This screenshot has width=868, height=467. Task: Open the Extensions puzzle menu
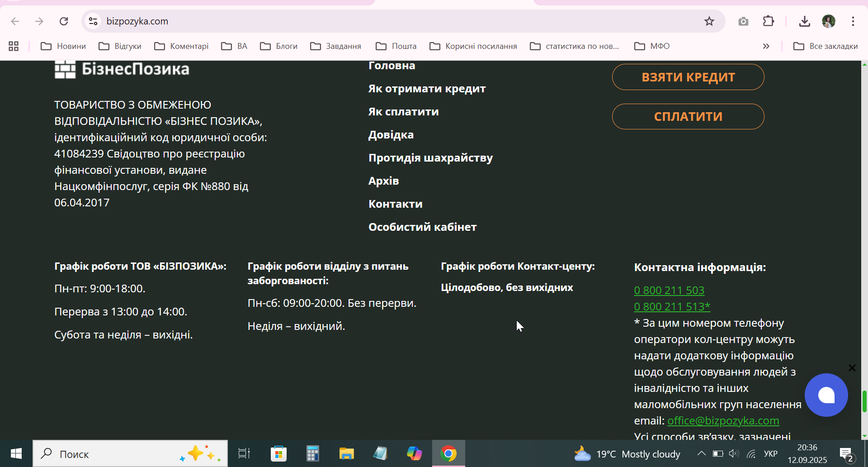click(769, 21)
